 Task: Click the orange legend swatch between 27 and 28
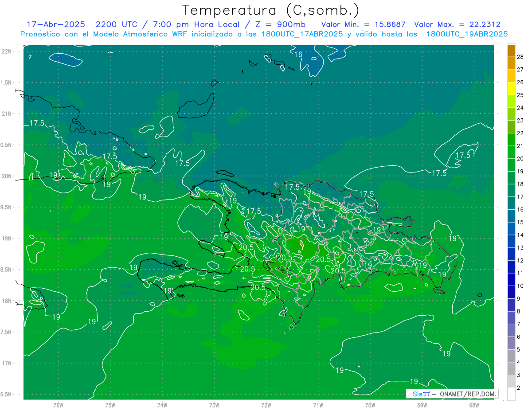point(511,63)
